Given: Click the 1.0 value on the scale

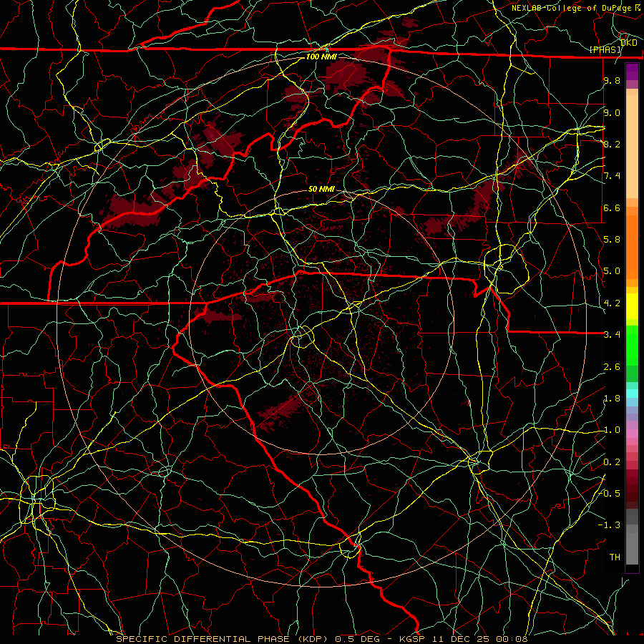Looking at the screenshot, I should point(612,430).
